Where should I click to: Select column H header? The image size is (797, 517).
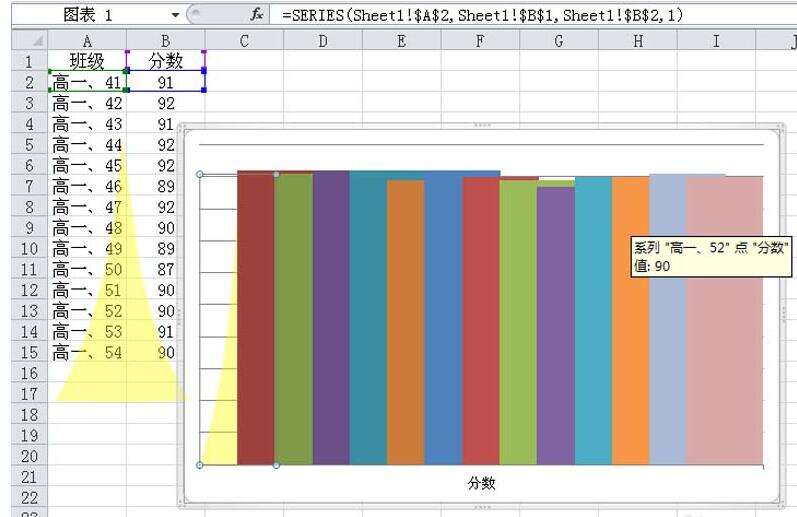(x=637, y=41)
